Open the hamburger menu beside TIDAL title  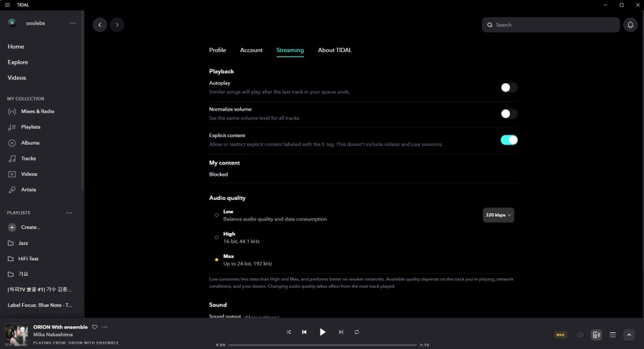click(7, 5)
